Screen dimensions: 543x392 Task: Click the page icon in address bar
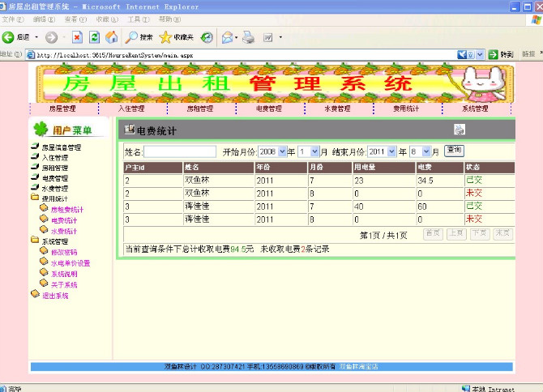point(31,54)
